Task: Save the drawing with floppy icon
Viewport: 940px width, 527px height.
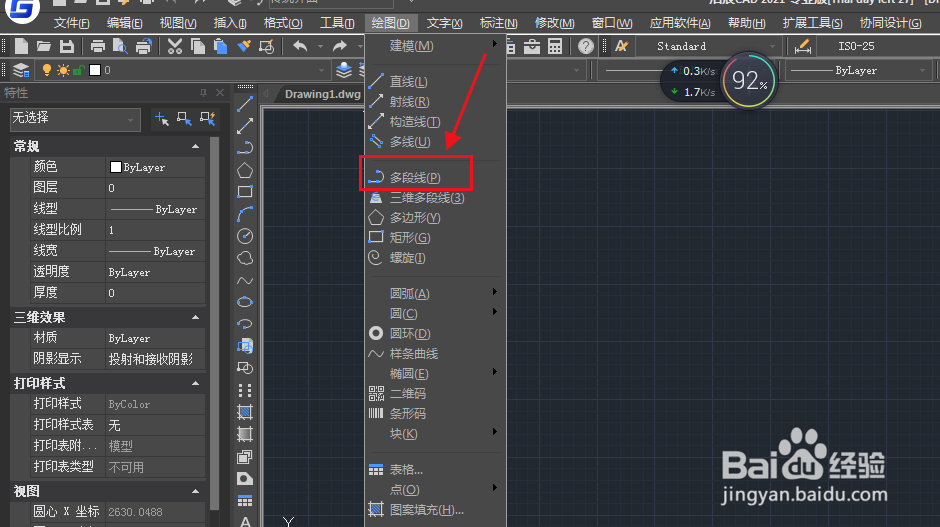Action: (67, 46)
